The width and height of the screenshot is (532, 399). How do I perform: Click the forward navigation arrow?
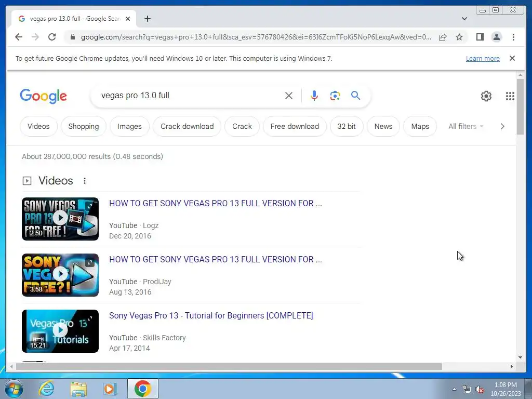pyautogui.click(x=35, y=37)
